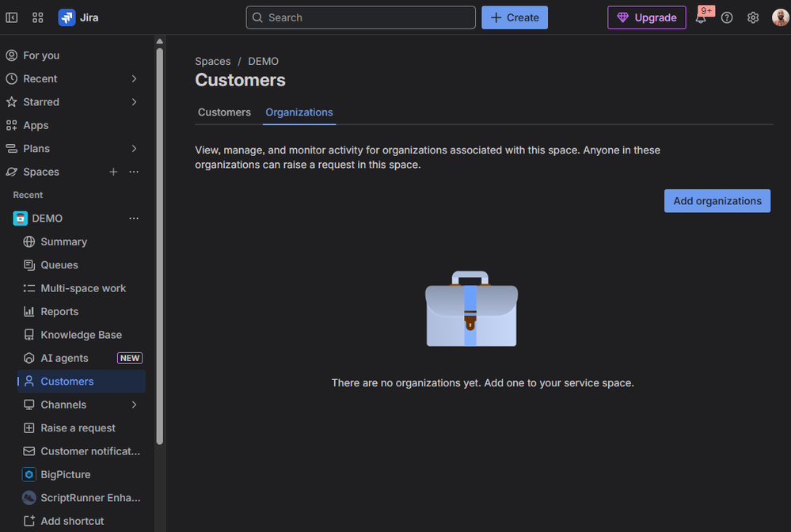Select the Organizations tab
The height and width of the screenshot is (532, 791).
pos(299,112)
